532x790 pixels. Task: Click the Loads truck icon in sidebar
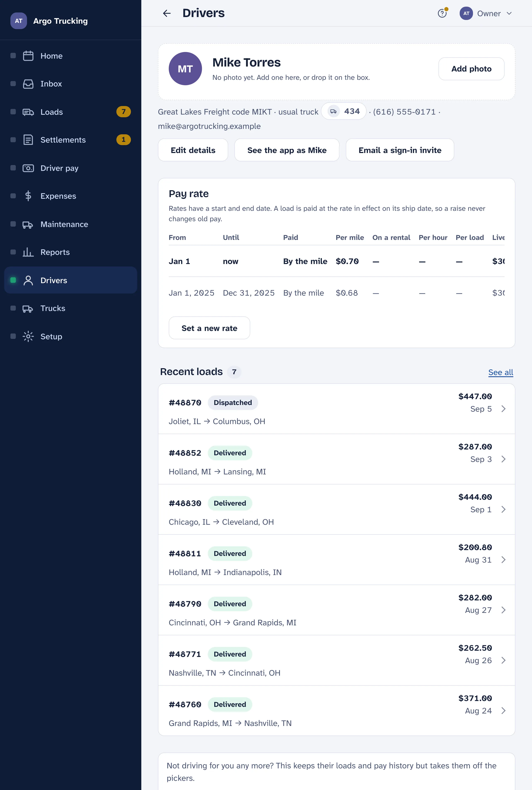point(28,112)
